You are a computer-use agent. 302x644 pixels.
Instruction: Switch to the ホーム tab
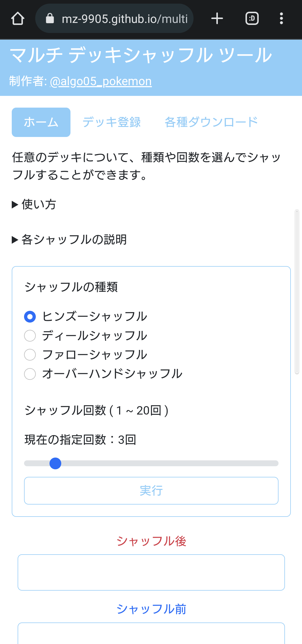[41, 122]
